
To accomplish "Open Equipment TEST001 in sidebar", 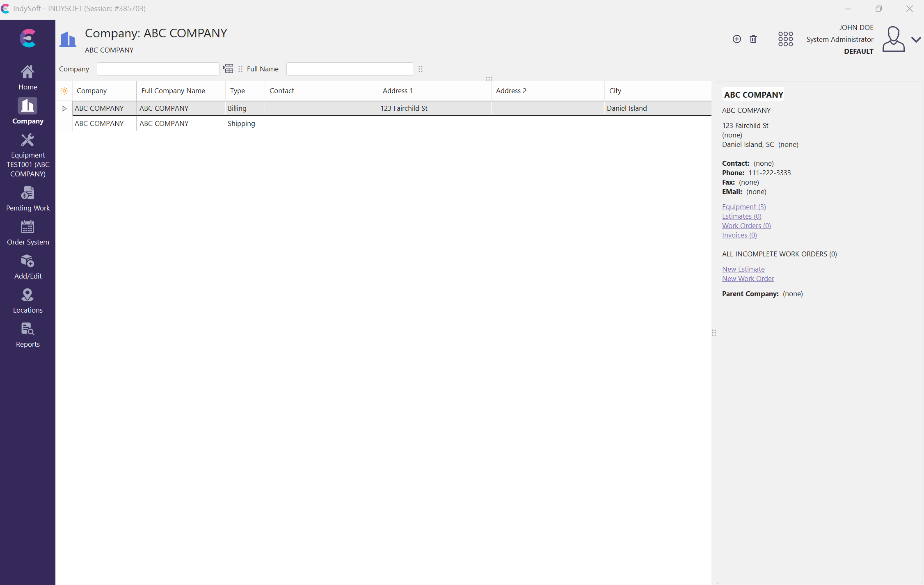I will [x=27, y=156].
